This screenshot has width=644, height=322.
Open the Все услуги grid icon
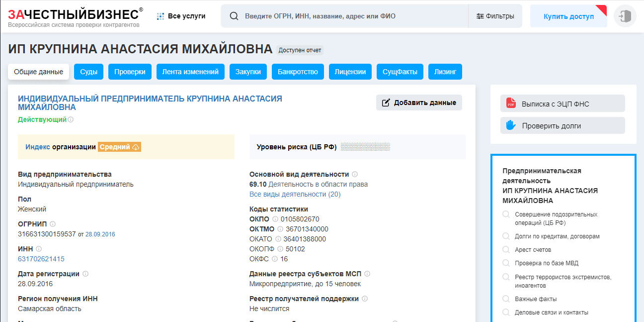160,15
